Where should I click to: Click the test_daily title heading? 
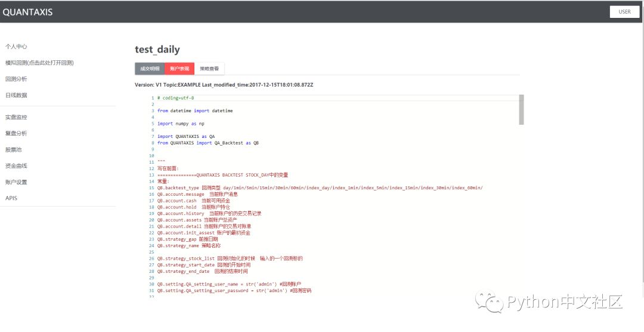click(157, 50)
